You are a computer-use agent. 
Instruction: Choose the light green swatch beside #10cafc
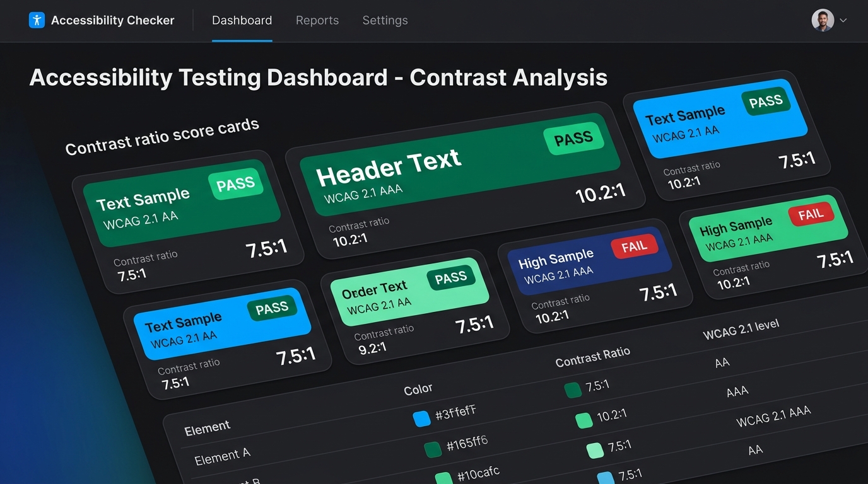[444, 478]
